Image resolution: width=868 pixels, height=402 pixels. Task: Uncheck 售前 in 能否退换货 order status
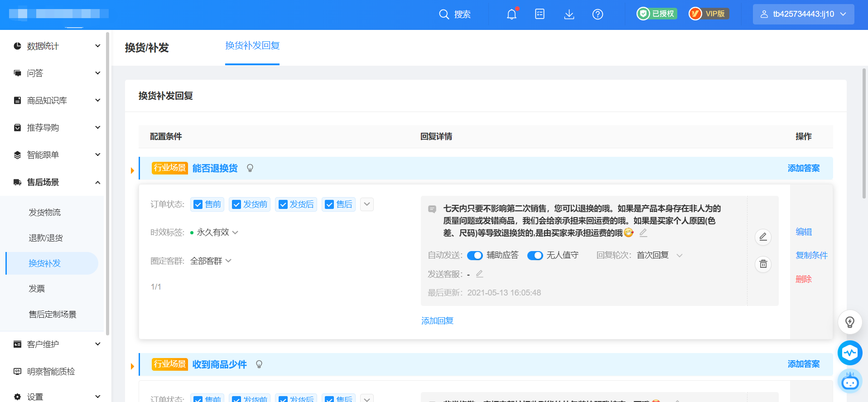[x=198, y=204]
